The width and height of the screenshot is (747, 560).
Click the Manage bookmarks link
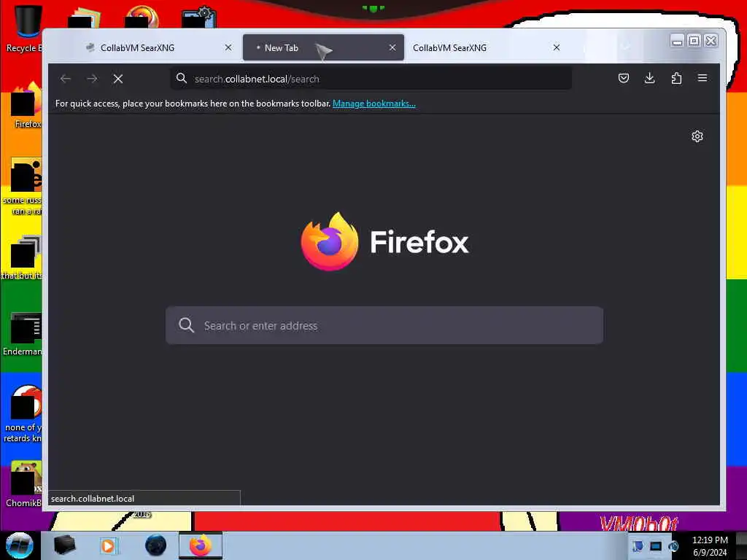tap(374, 104)
